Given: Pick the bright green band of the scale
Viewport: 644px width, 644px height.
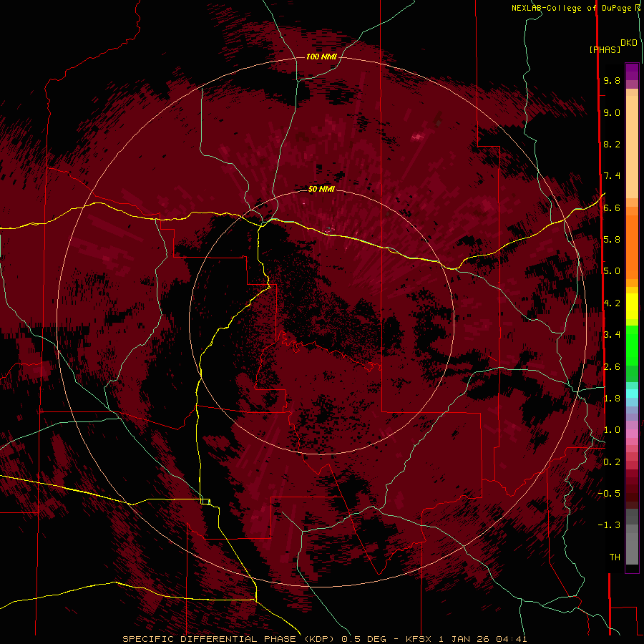Looking at the screenshot, I should [x=632, y=345].
